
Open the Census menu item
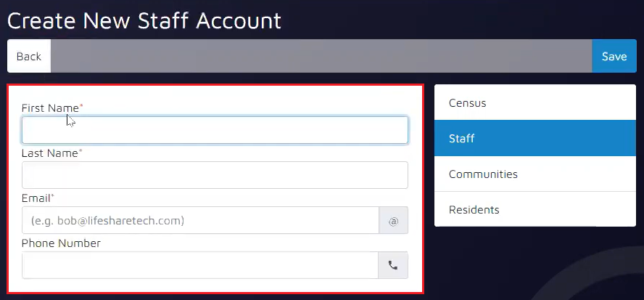[467, 103]
